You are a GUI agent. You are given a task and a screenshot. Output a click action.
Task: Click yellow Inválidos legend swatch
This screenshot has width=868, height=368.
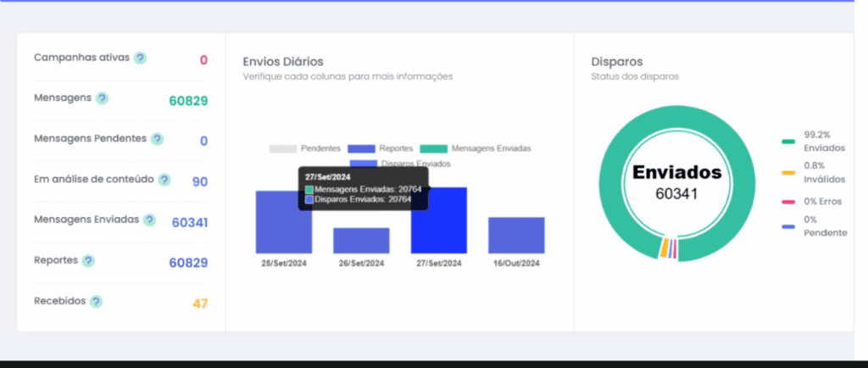point(788,172)
